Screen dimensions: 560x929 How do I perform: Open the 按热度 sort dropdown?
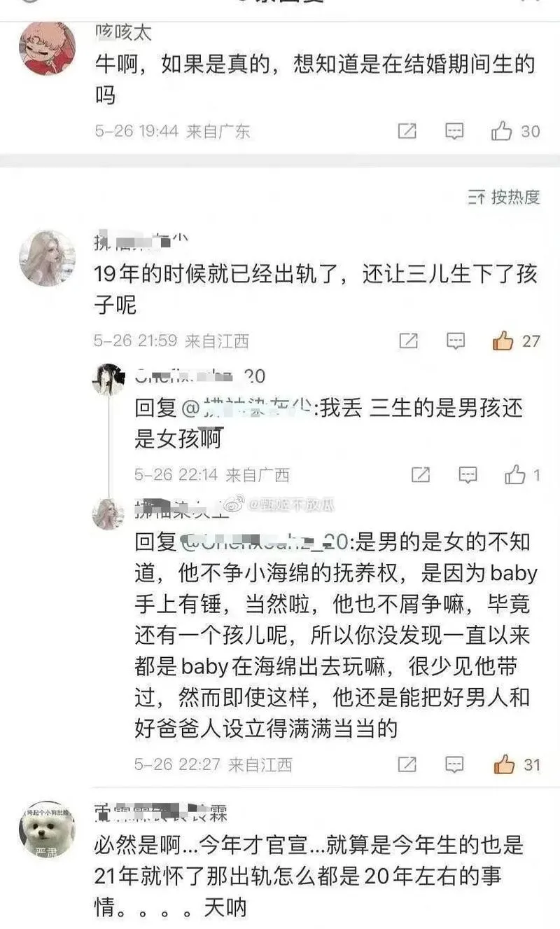(x=504, y=197)
